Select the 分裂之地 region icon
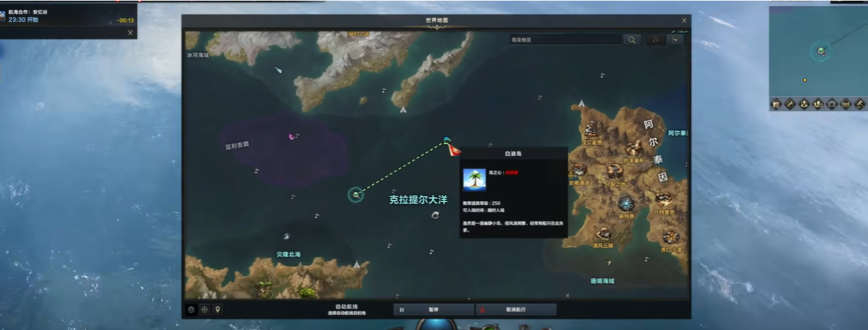Image resolution: width=868 pixels, height=330 pixels. (614, 170)
